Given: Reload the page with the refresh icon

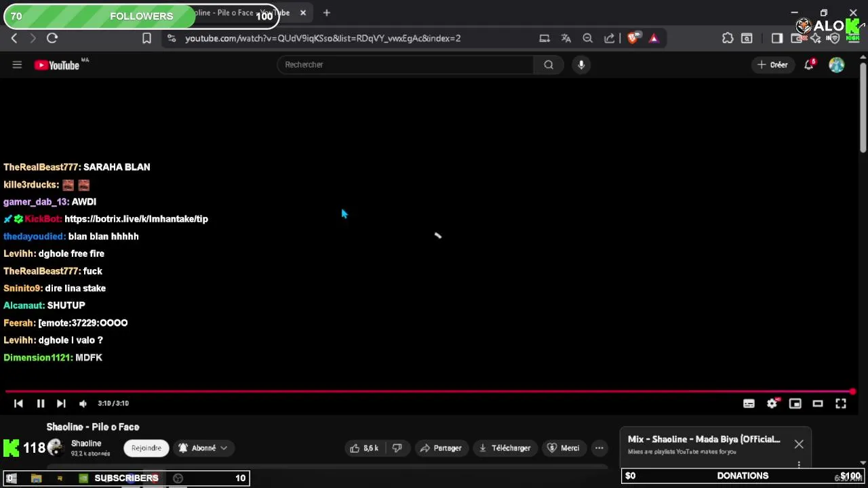Looking at the screenshot, I should coord(52,39).
